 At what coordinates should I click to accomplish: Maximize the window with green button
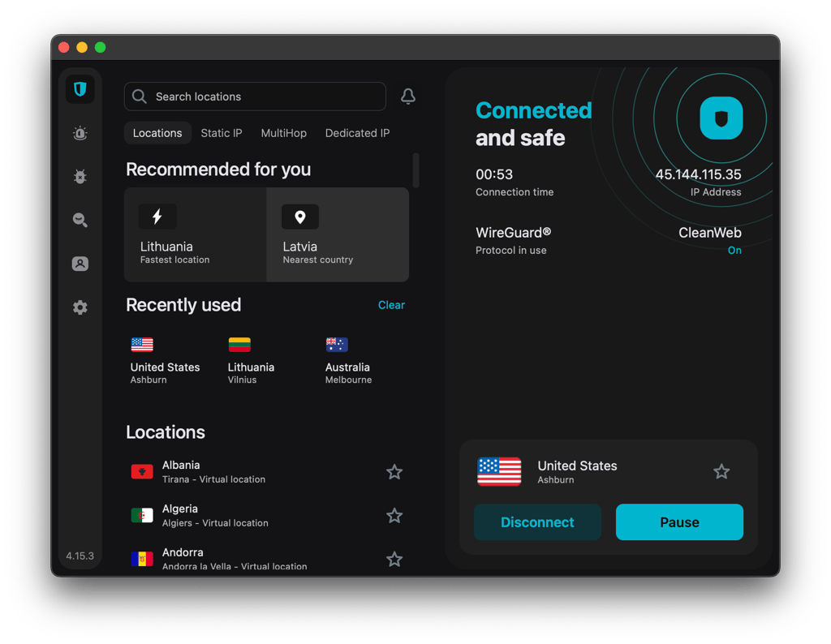pyautogui.click(x=100, y=47)
